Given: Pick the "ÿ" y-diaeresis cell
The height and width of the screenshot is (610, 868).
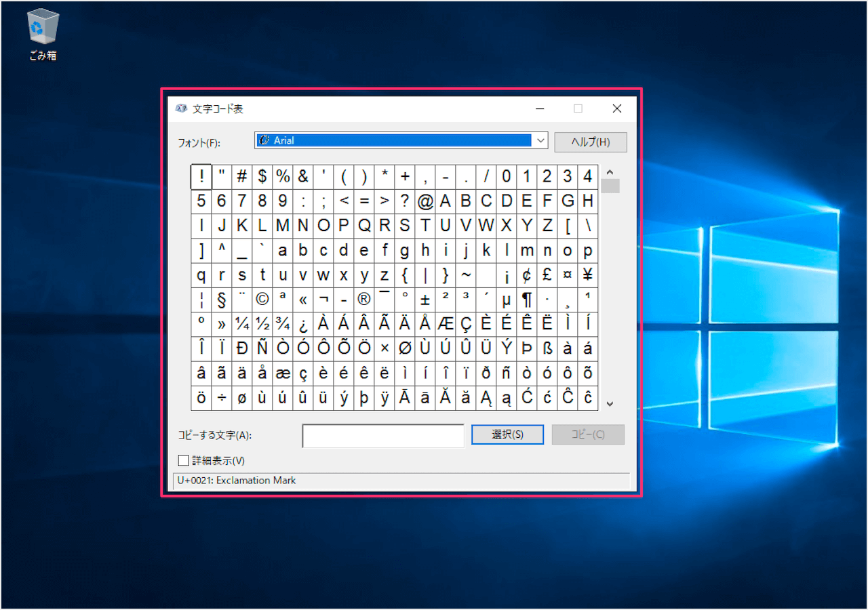Looking at the screenshot, I should [384, 398].
